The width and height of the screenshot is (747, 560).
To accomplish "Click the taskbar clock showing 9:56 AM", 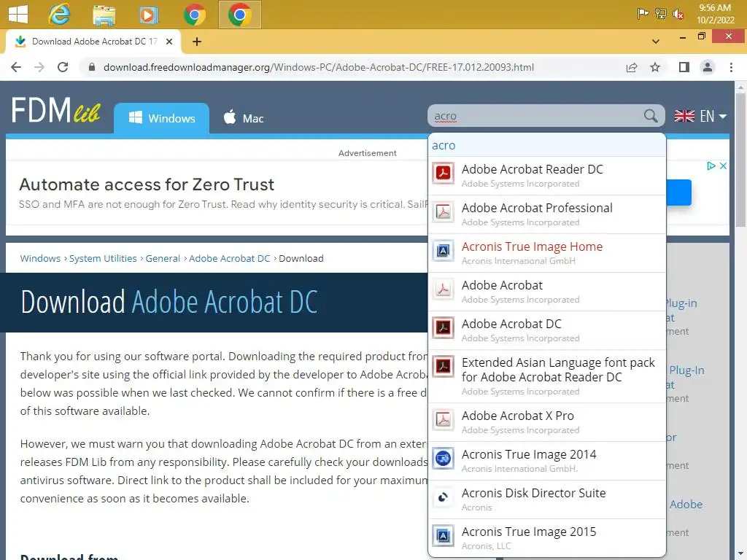I will click(x=715, y=14).
